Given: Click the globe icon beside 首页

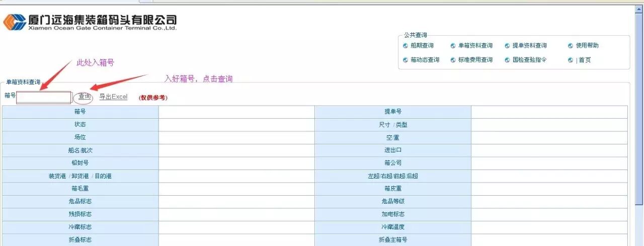Looking at the screenshot, I should 571,60.
